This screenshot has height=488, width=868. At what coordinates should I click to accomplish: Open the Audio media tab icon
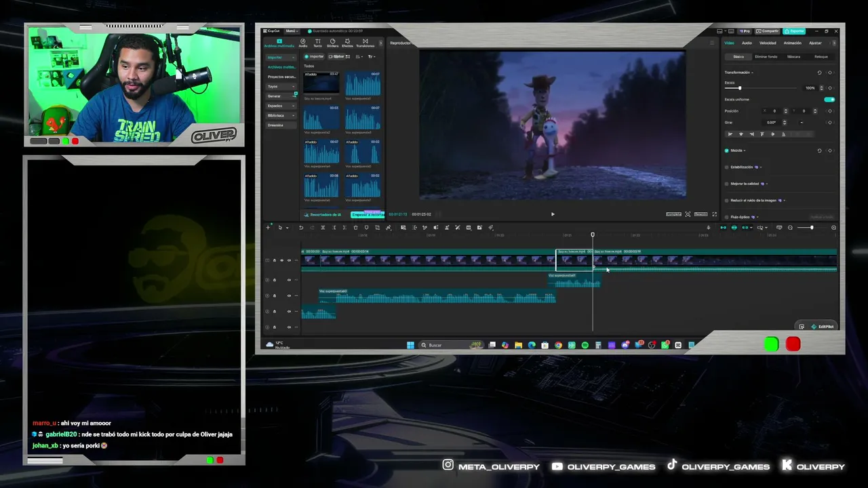click(x=303, y=43)
